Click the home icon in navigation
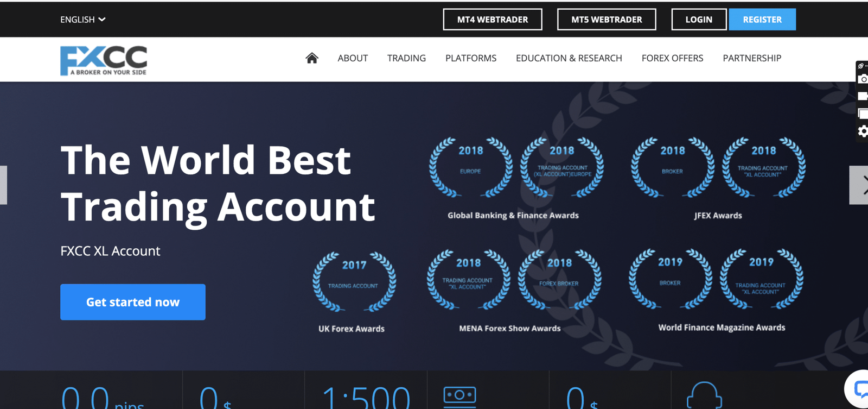The image size is (868, 409). point(311,58)
